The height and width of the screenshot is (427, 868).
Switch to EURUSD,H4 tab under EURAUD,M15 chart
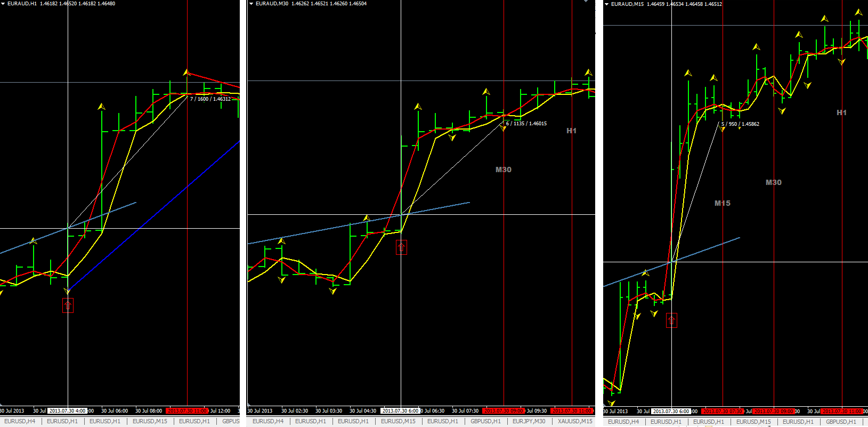tap(623, 422)
